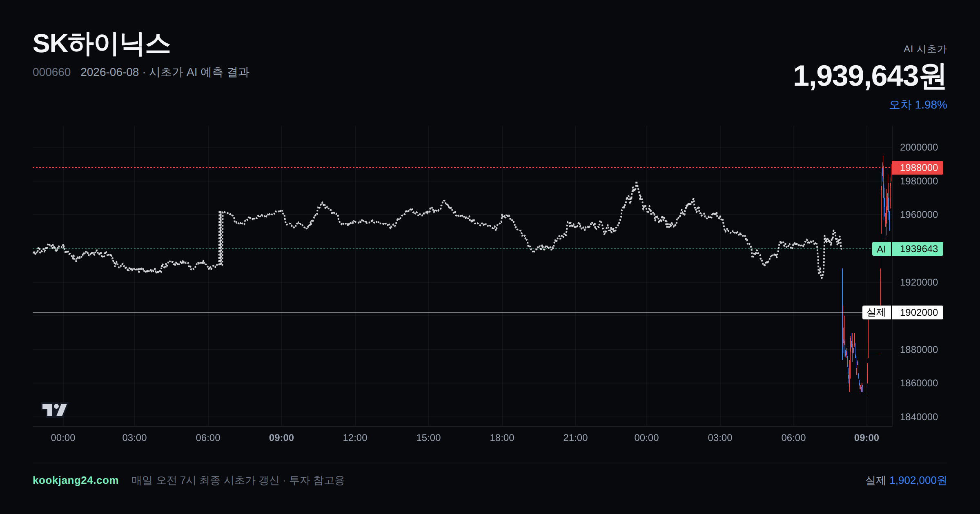Click the white 실제 1902000 price tag
The image size is (980, 514).
click(903, 312)
